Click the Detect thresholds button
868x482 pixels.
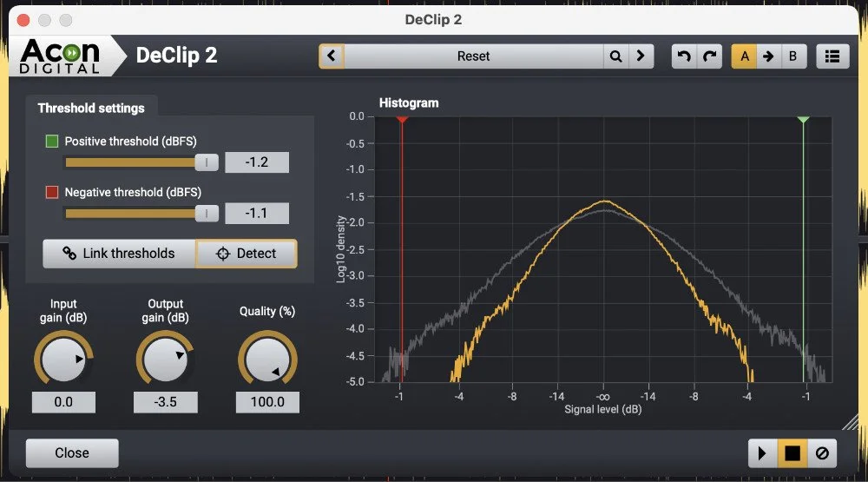[x=247, y=254]
